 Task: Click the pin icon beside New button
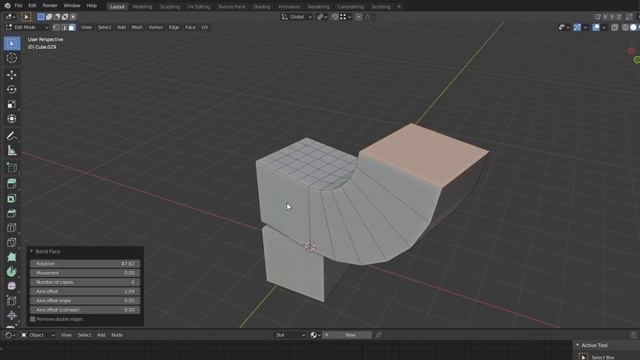click(379, 335)
